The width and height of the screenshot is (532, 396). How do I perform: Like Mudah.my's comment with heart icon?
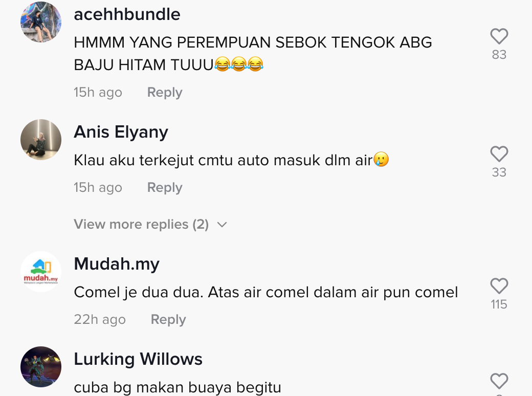tap(499, 286)
